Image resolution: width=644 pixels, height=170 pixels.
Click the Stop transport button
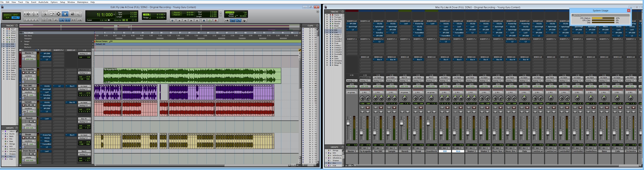(204, 20)
